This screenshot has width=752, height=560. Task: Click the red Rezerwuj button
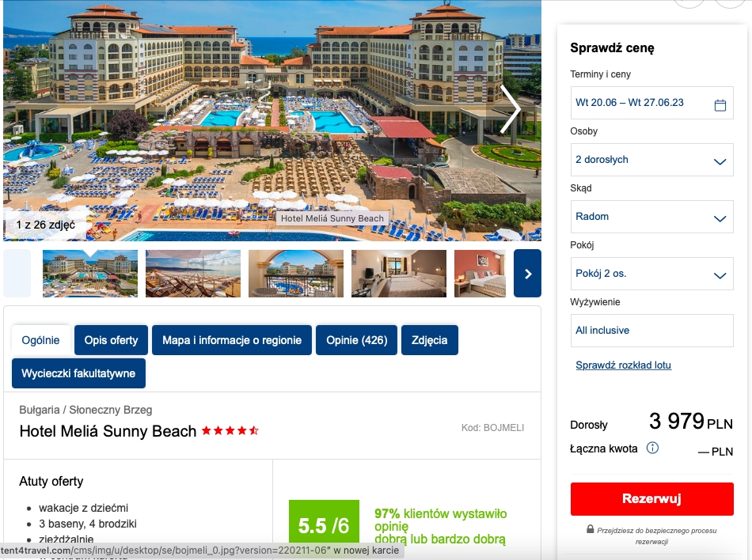coord(651,498)
